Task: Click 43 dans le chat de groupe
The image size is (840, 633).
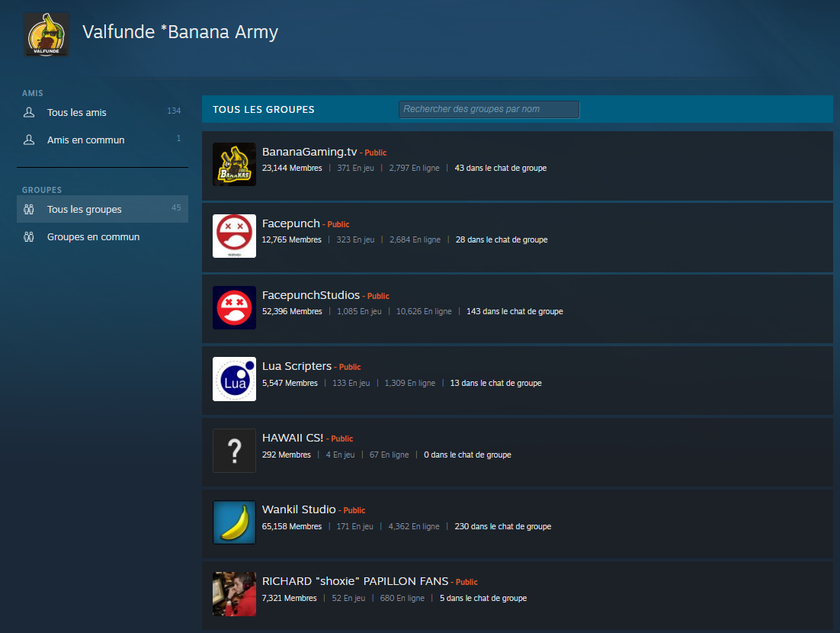Action: pyautogui.click(x=500, y=169)
